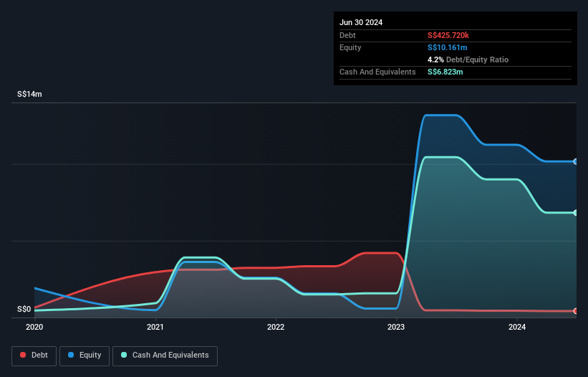The image size is (588, 377).
Task: Click the 2024 x-axis label
Action: [517, 327]
